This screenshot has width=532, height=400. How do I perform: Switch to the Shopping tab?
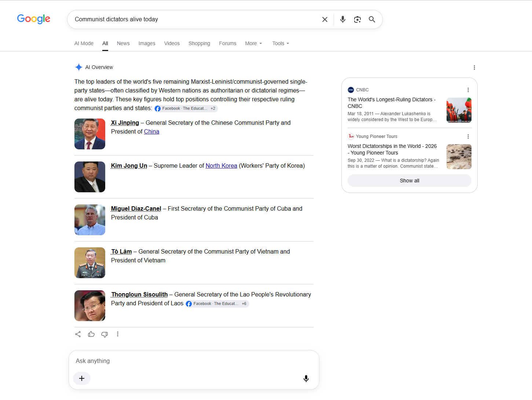199,43
